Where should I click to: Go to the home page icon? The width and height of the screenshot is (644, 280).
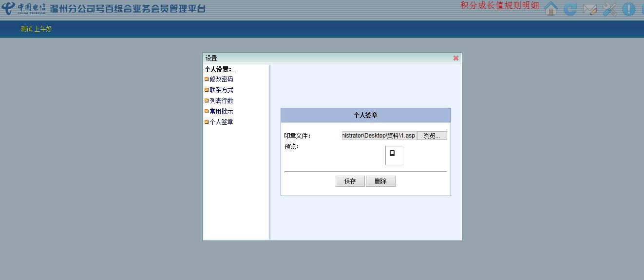(x=551, y=9)
